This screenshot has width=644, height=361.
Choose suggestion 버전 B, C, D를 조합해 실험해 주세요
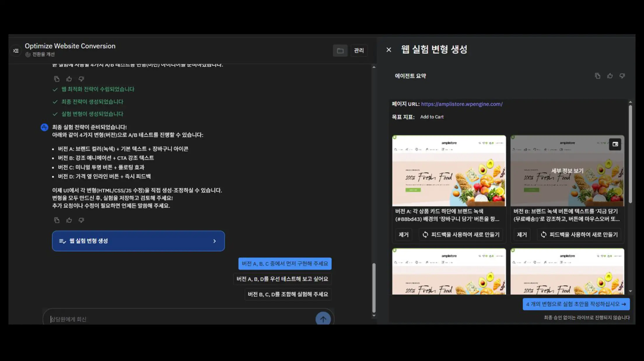[x=288, y=295]
